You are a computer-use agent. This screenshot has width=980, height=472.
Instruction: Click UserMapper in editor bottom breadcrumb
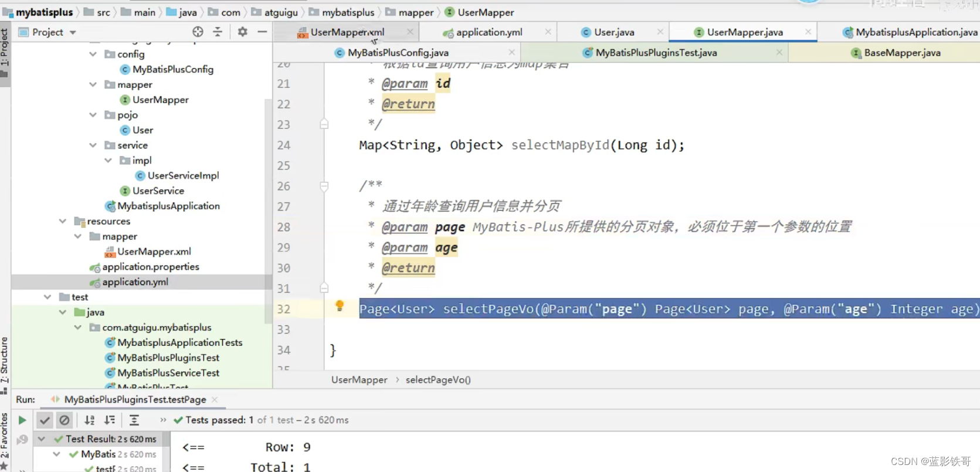pos(359,380)
